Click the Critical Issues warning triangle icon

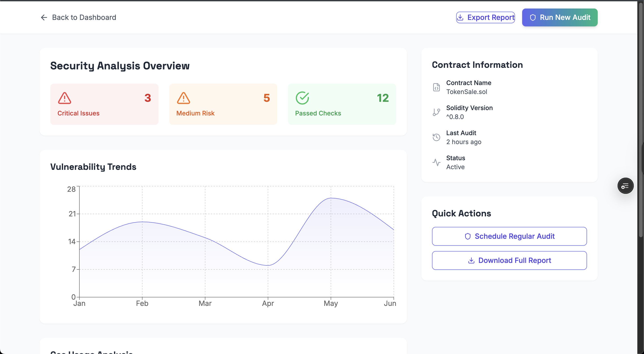pos(64,98)
